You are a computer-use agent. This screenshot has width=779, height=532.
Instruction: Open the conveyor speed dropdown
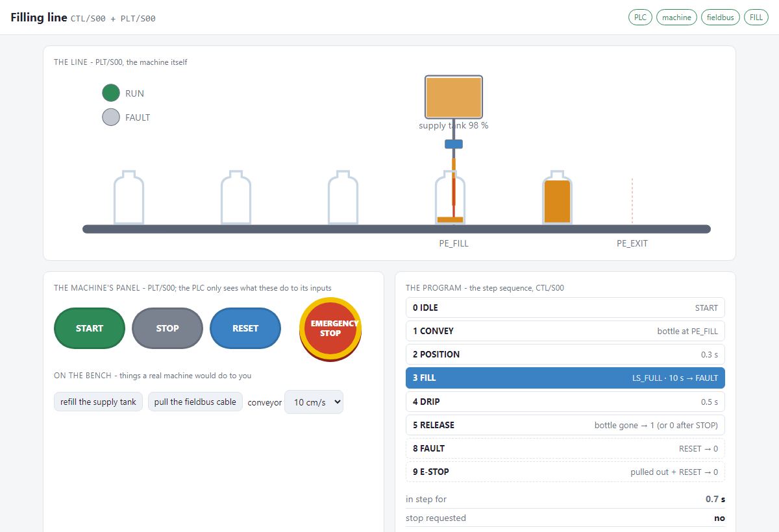(x=314, y=402)
